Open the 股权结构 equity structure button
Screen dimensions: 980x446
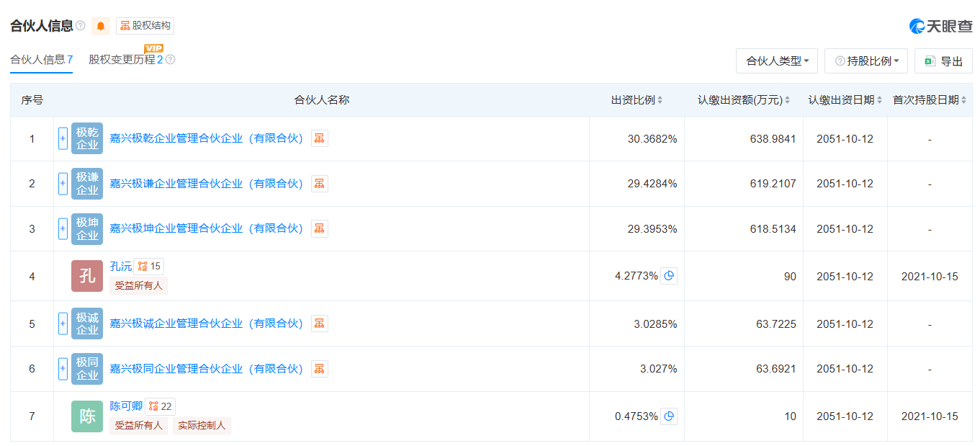[x=145, y=26]
